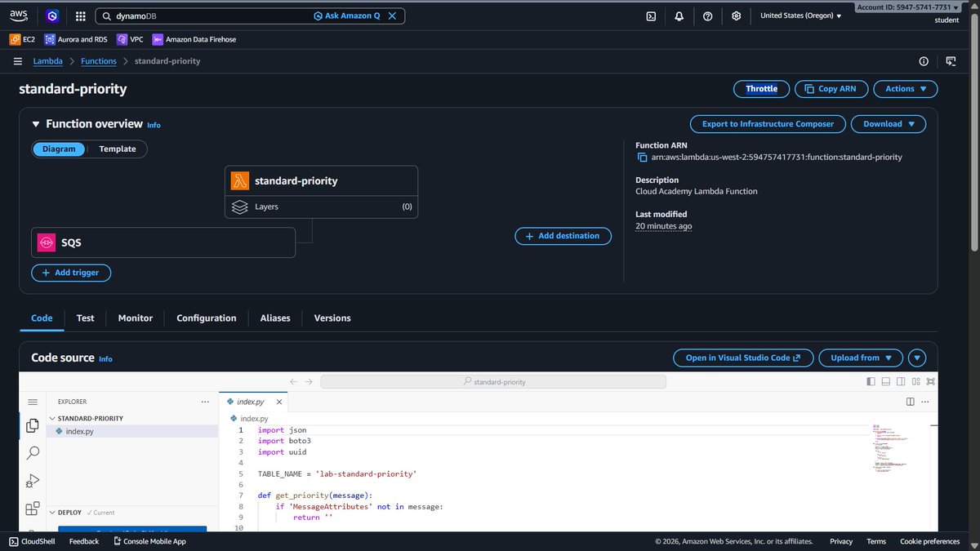Image resolution: width=980 pixels, height=551 pixels.
Task: Open the Layers row in diagram
Action: pos(321,207)
